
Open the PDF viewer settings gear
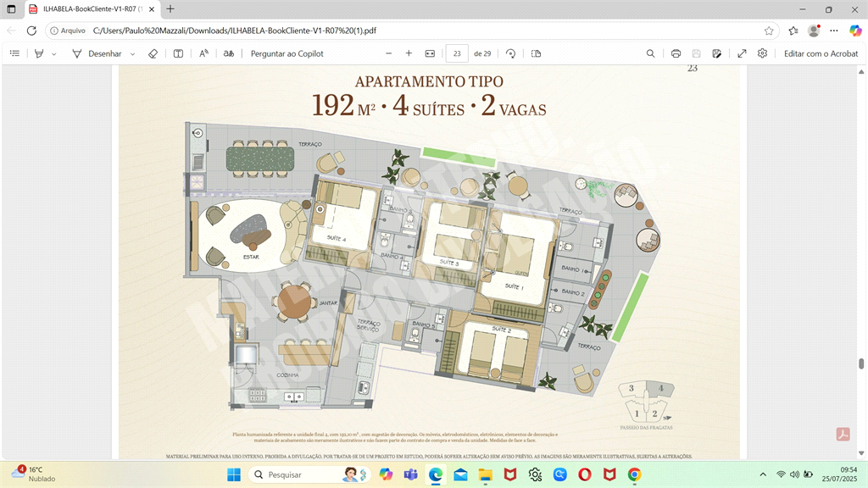pyautogui.click(x=761, y=53)
